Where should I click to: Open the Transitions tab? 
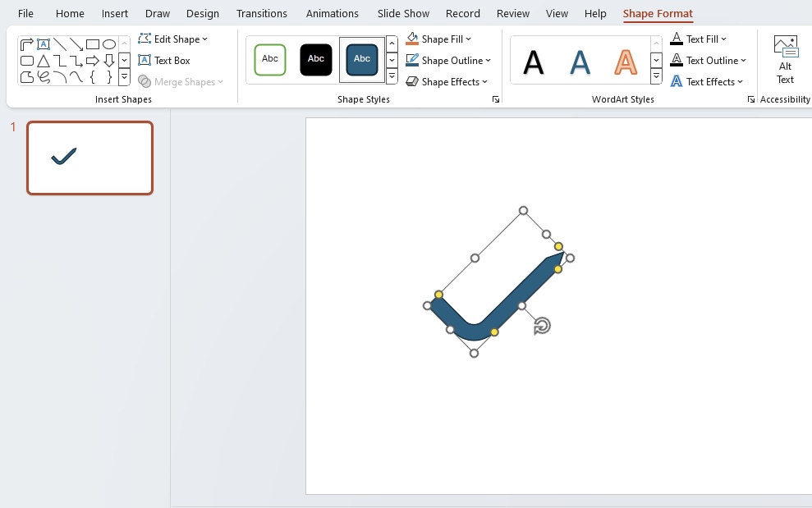[262, 13]
